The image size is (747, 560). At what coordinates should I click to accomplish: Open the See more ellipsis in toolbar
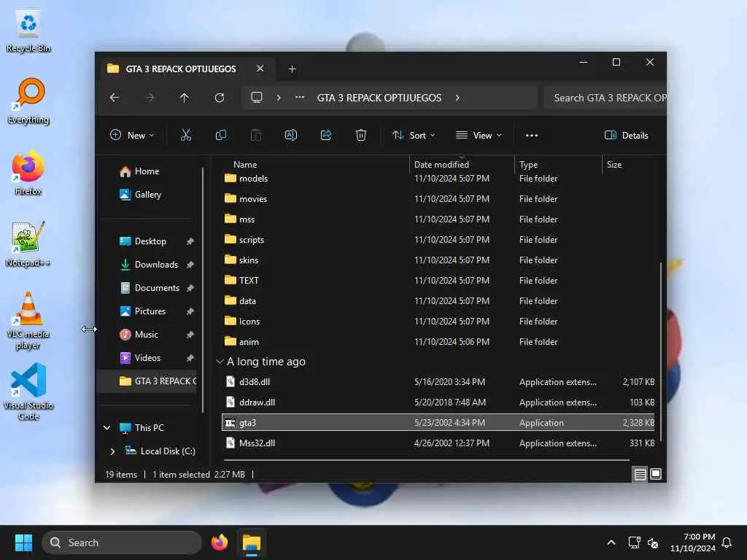[x=532, y=135]
